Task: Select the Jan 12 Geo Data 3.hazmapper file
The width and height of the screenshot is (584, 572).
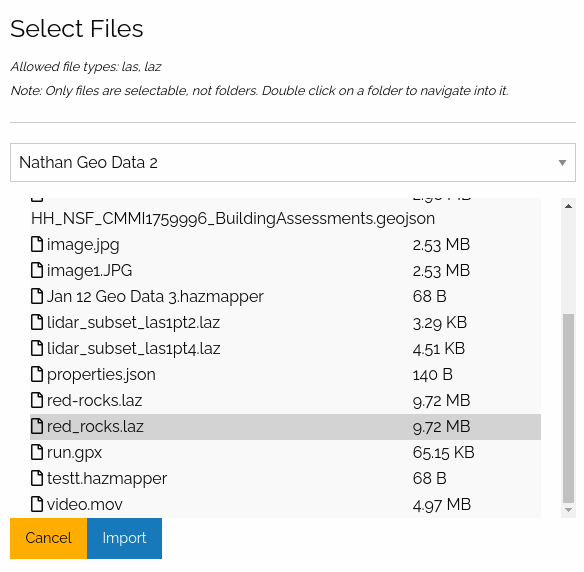Action: tap(285, 296)
